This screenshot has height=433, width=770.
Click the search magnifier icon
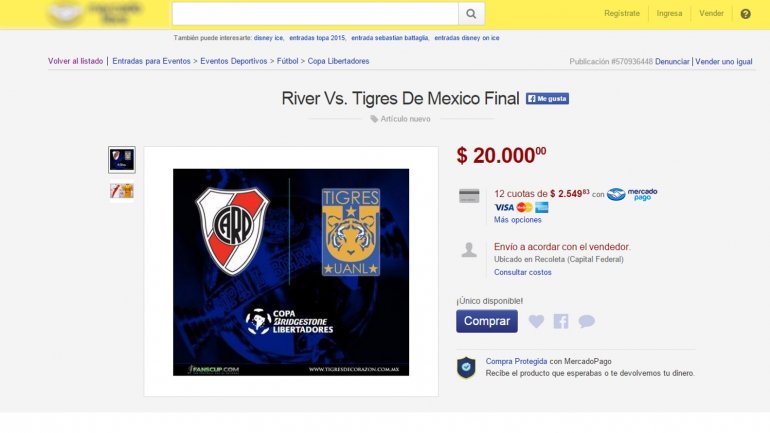pyautogui.click(x=471, y=14)
